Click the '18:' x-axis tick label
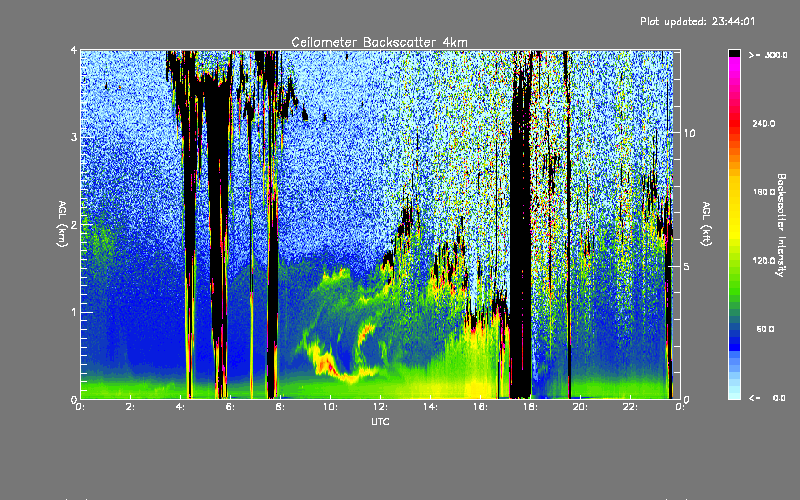Image resolution: width=800 pixels, height=500 pixels. (530, 407)
